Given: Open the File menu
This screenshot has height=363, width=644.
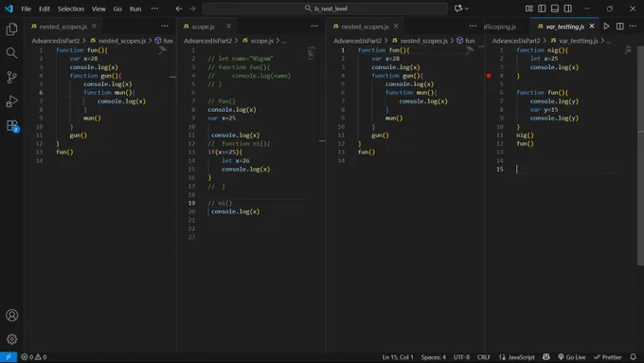Looking at the screenshot, I should (x=26, y=9).
